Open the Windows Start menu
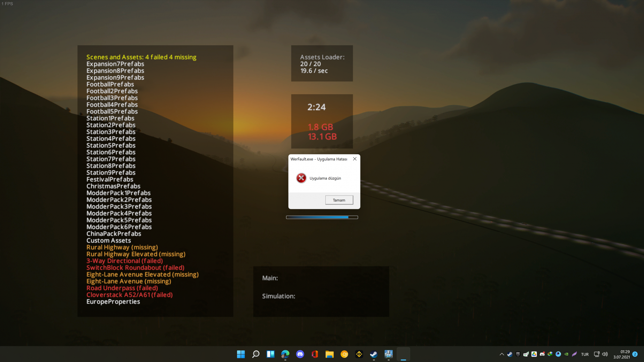This screenshot has width=644, height=362. [241, 354]
